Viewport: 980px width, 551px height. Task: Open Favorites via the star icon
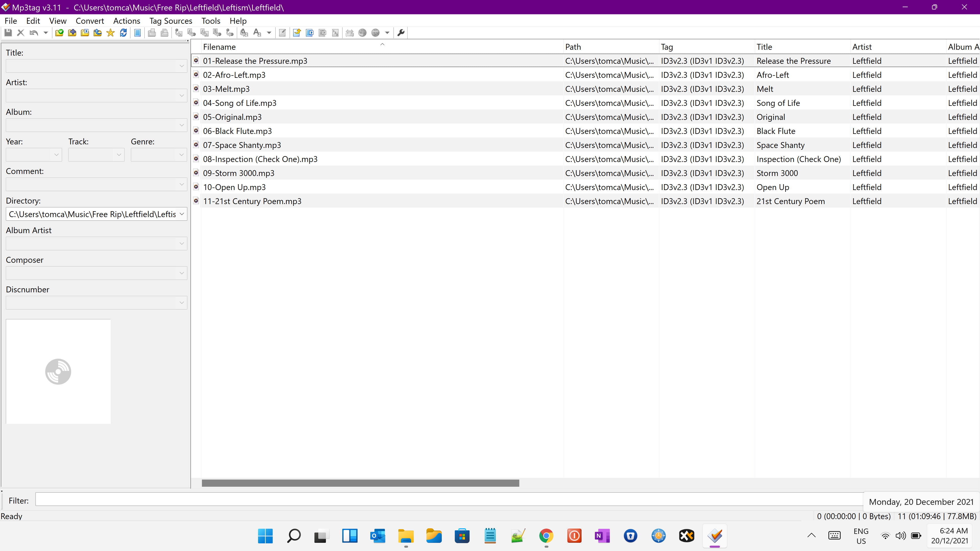tap(110, 33)
